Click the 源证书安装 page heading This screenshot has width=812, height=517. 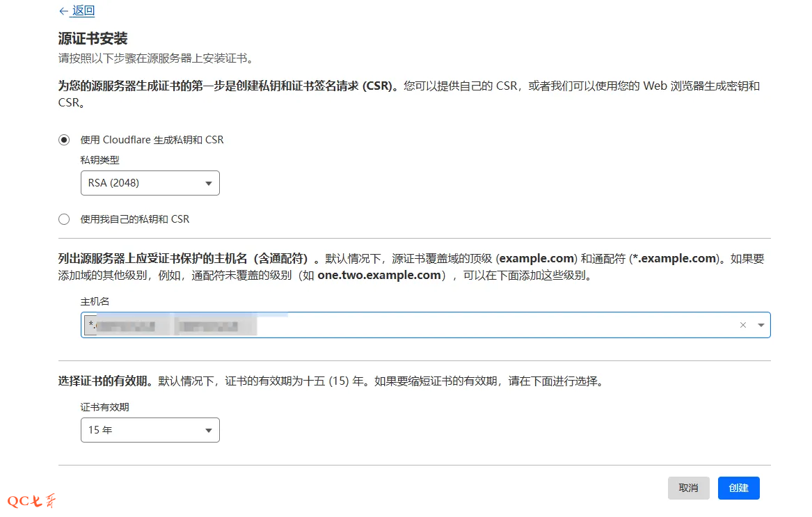click(93, 38)
